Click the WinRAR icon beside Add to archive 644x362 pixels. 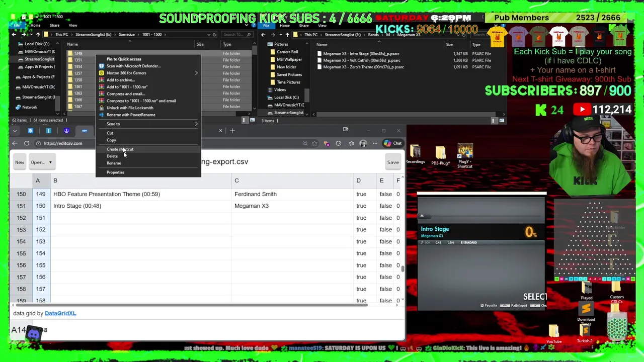pyautogui.click(x=101, y=80)
